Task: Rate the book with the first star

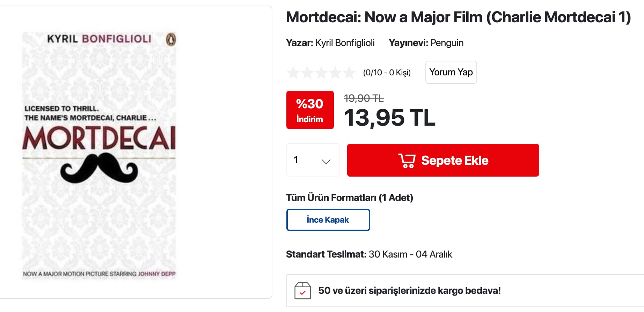Action: click(293, 73)
